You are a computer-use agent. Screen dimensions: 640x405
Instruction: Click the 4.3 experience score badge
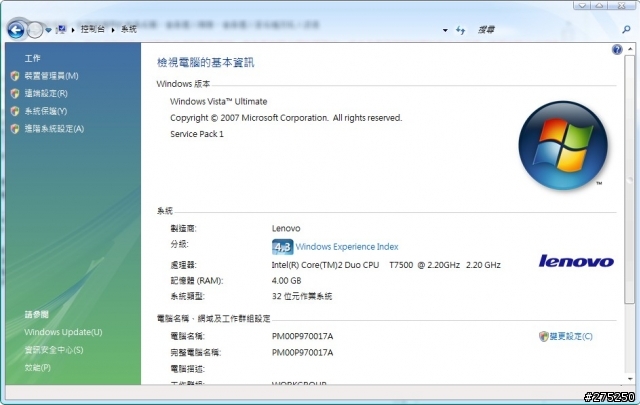tap(282, 247)
